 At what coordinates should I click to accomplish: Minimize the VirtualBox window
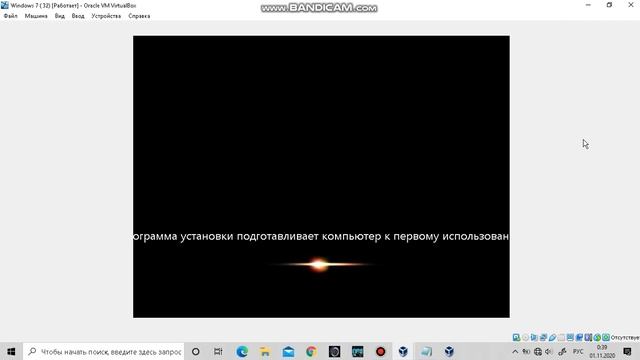(x=588, y=5)
